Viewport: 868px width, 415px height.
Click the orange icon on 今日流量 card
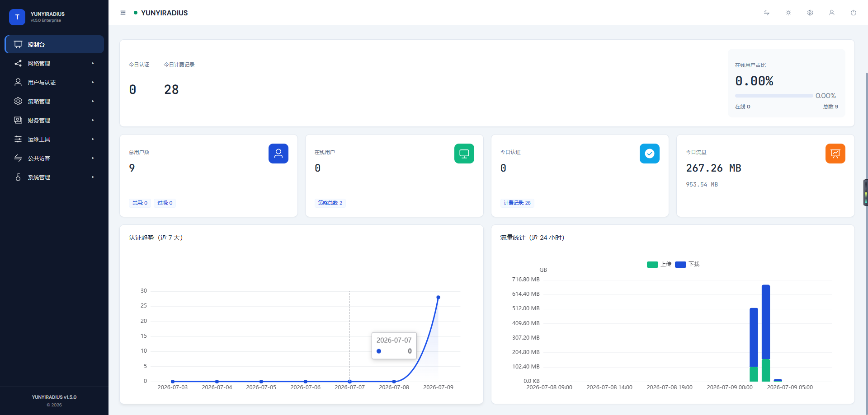835,154
